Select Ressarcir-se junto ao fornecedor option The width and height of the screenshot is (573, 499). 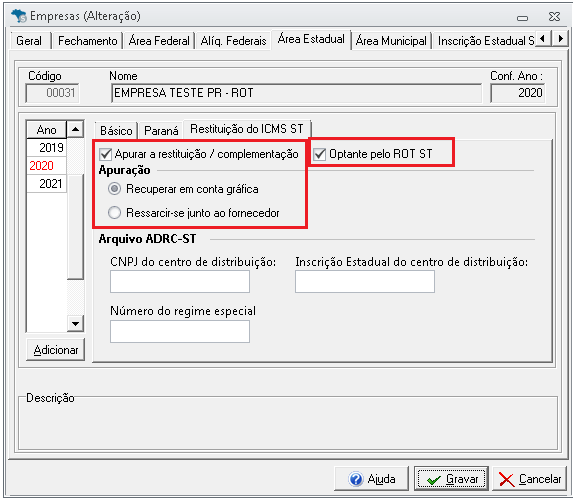pos(114,213)
